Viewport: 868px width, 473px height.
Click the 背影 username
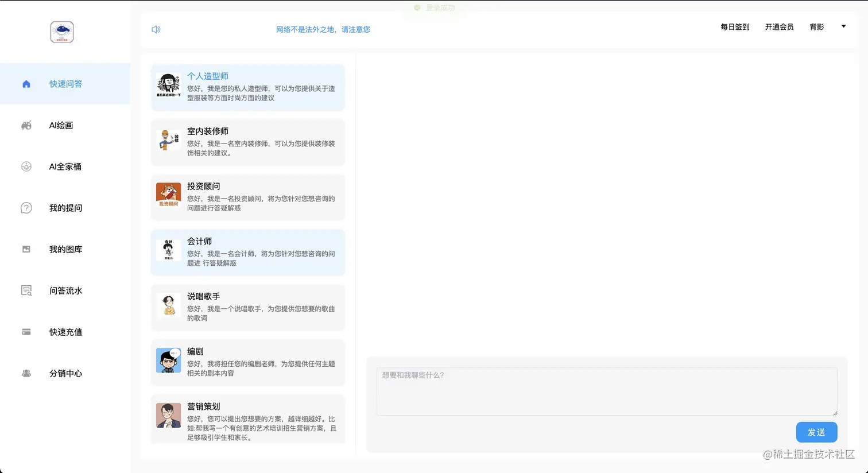point(817,27)
